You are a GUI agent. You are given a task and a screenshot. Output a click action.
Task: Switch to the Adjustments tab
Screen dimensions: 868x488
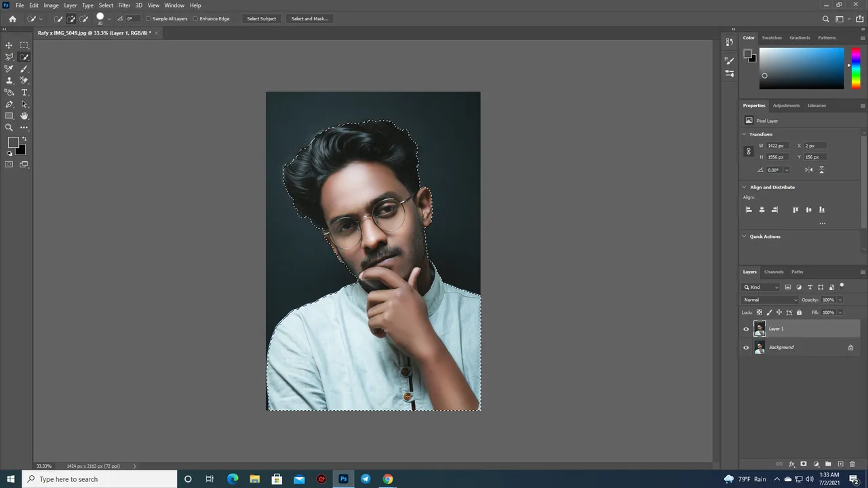click(787, 106)
